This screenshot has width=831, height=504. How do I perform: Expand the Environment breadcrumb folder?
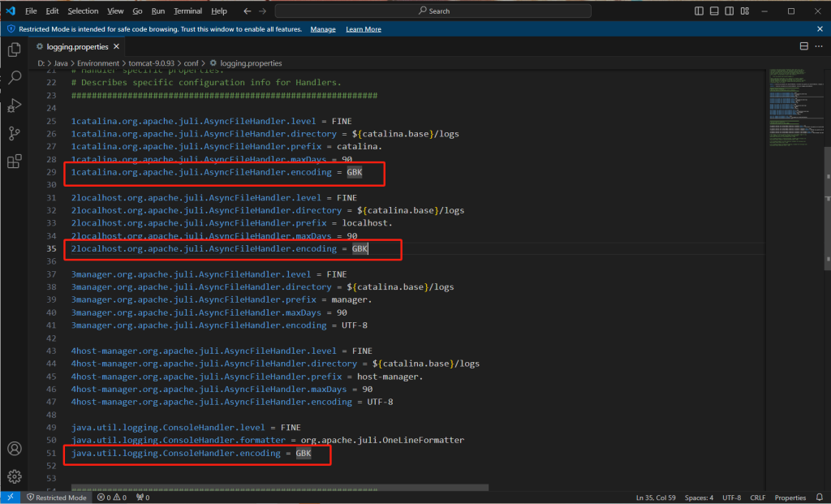(x=98, y=63)
